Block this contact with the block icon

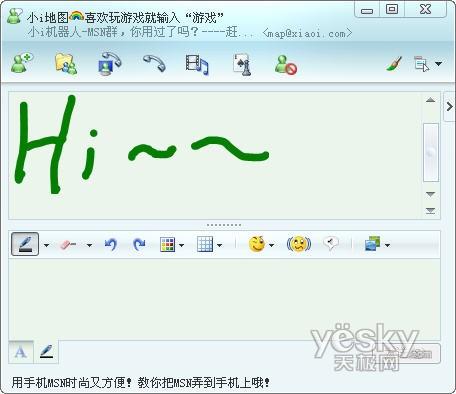point(286,64)
